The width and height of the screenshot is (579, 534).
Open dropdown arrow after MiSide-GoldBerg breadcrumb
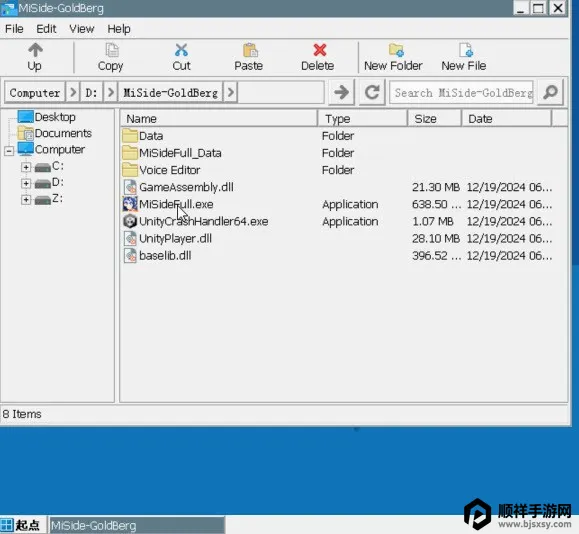coord(230,92)
